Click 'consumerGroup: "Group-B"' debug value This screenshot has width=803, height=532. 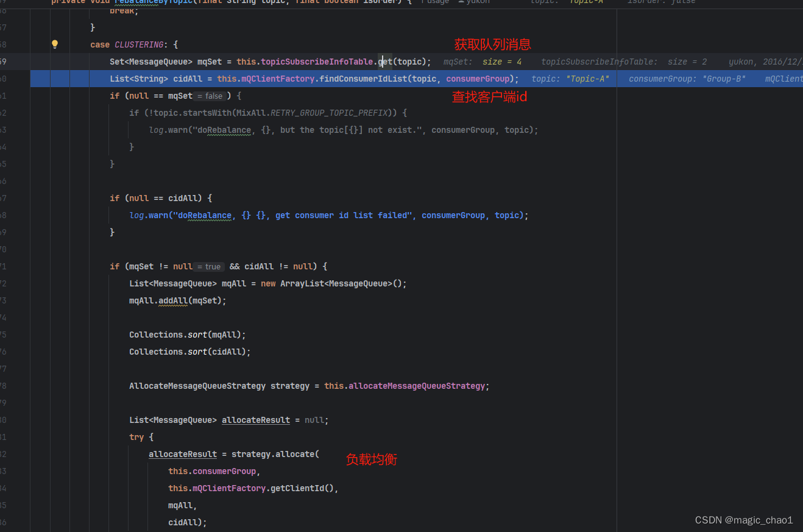pos(687,79)
